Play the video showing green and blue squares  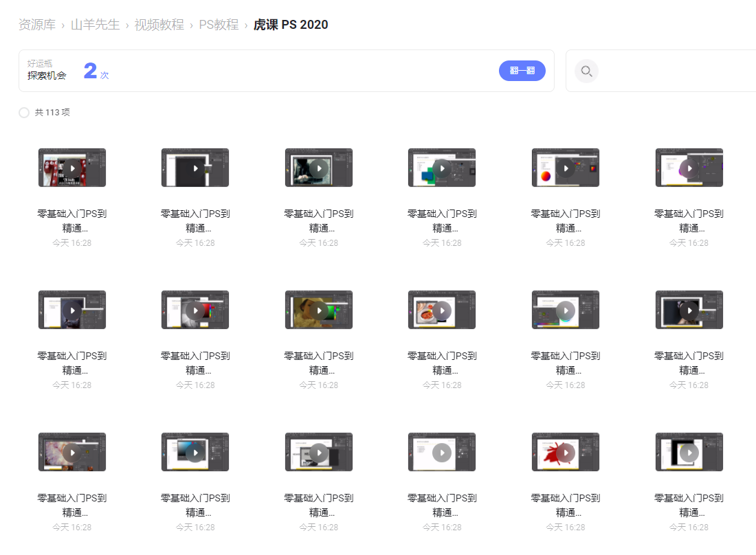coord(442,168)
